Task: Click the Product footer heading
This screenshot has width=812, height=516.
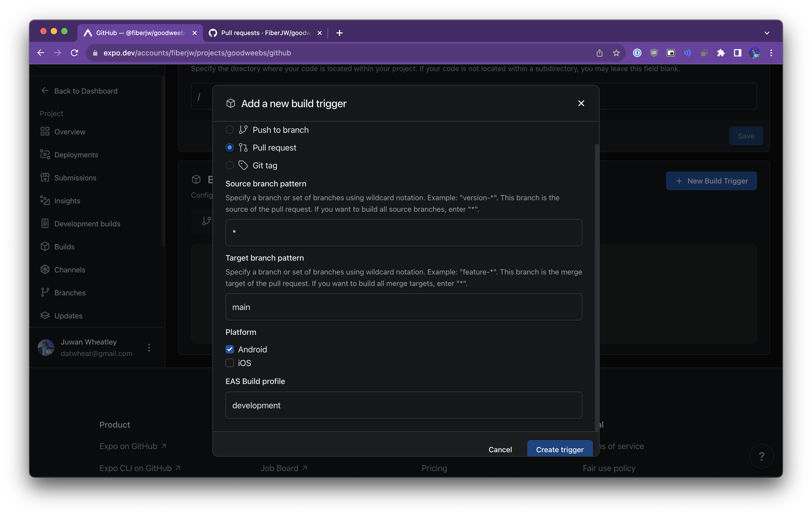Action: tap(115, 425)
